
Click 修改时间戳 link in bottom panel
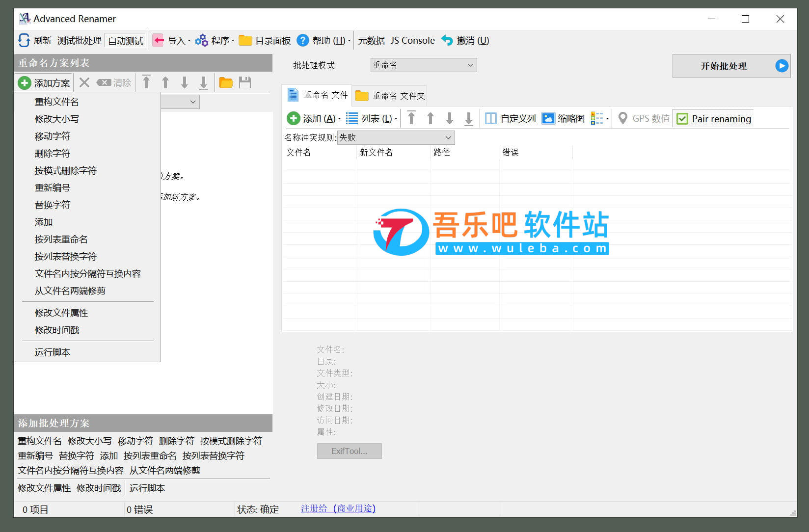99,488
